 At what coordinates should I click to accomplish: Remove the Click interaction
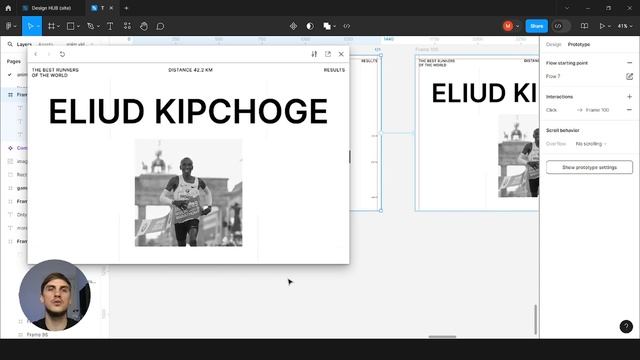tap(629, 110)
